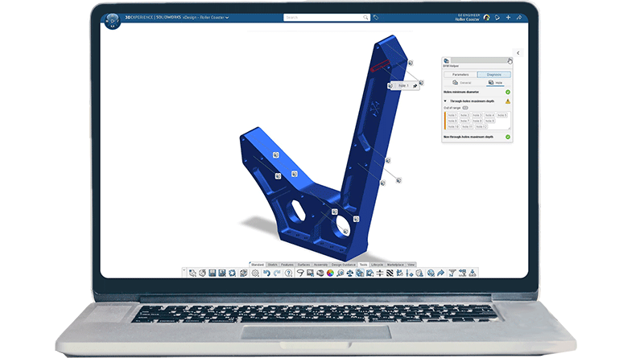
Task: Collapse side panel with the chevron arrow
Action: tap(518, 53)
